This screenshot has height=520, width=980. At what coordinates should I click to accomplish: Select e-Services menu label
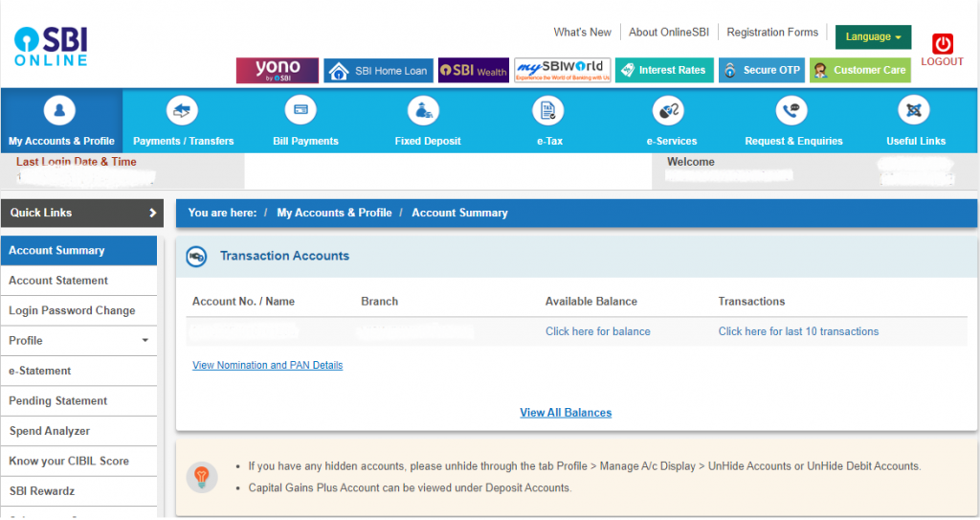pos(671,142)
